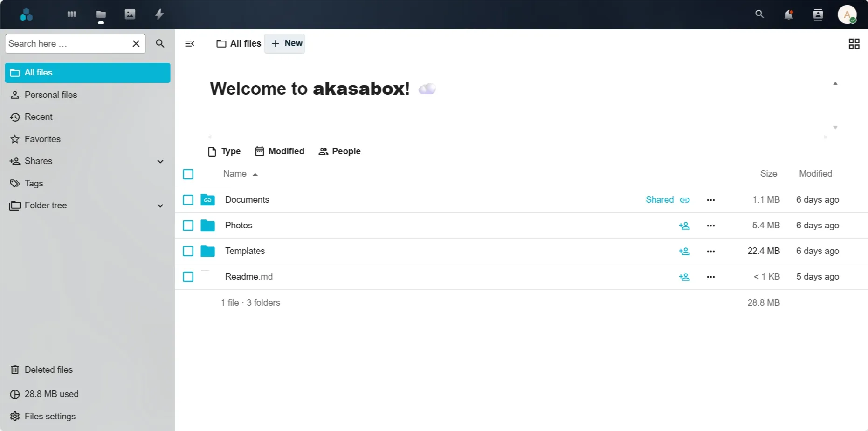Collapse the files navigation sidebar
This screenshot has width=868, height=431.
190,43
